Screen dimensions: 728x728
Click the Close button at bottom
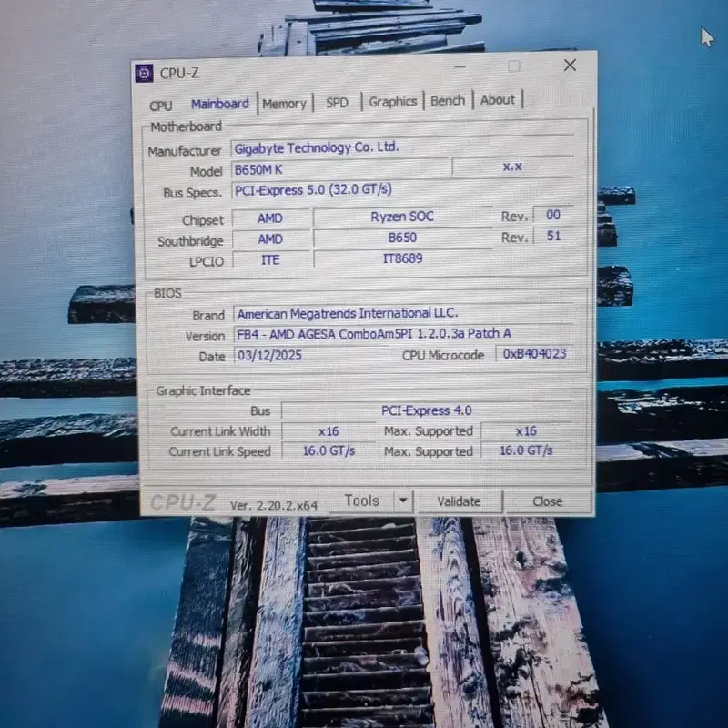coord(548,501)
